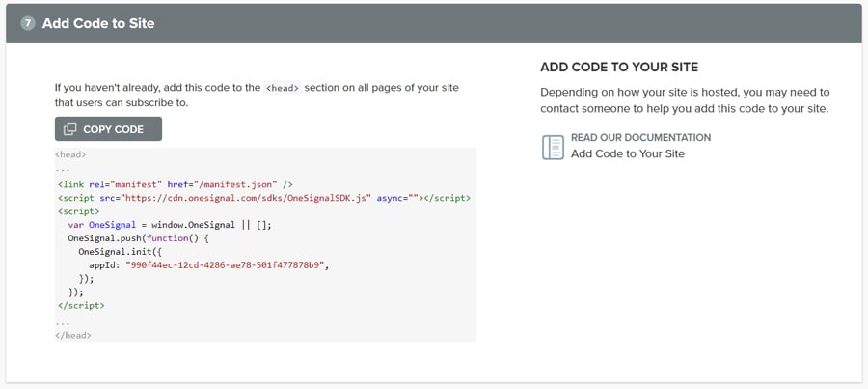Viewport: 868px width, 389px height.
Task: Collapse the 'Add Code to Site' header
Action: 433,23
